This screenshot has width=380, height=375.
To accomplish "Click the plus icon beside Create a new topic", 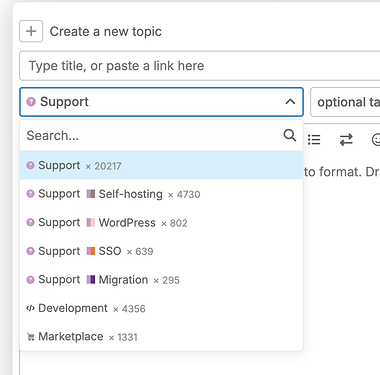I will click(31, 31).
